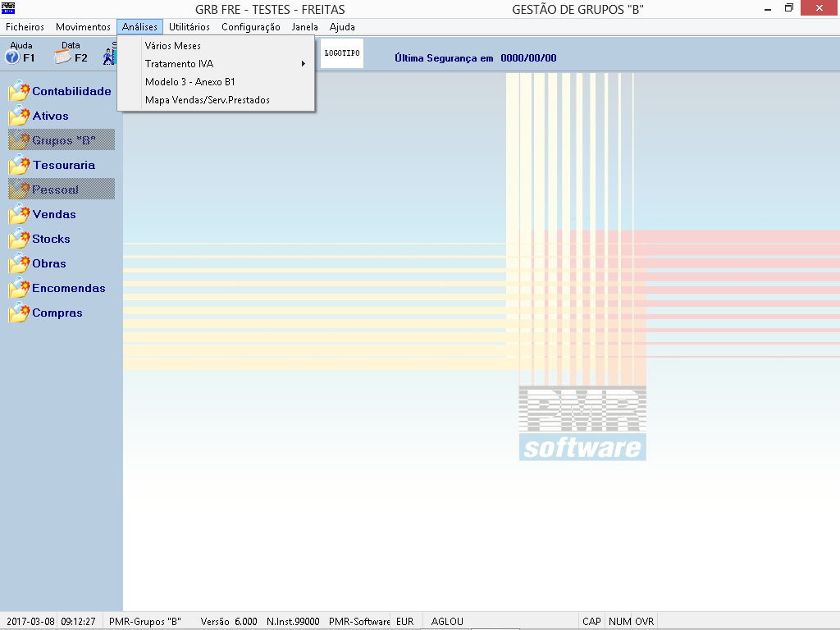Select Modelo 3 - Anexo B1 entry
840x630 pixels.
coord(216,82)
